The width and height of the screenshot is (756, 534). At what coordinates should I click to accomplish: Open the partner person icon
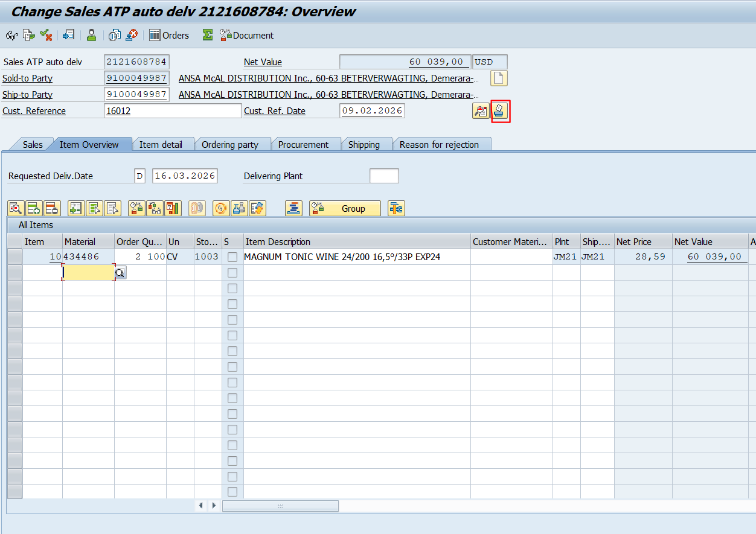(x=91, y=36)
